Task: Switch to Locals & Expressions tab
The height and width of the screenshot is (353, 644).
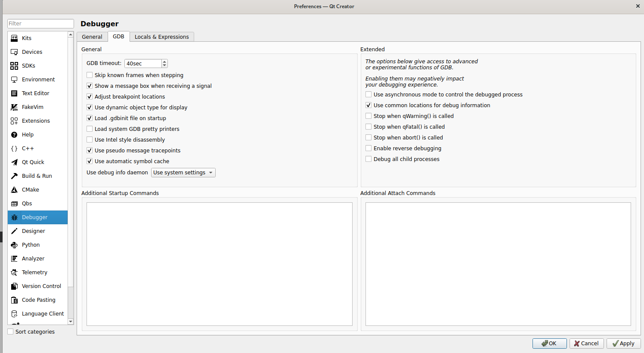Action: (161, 37)
